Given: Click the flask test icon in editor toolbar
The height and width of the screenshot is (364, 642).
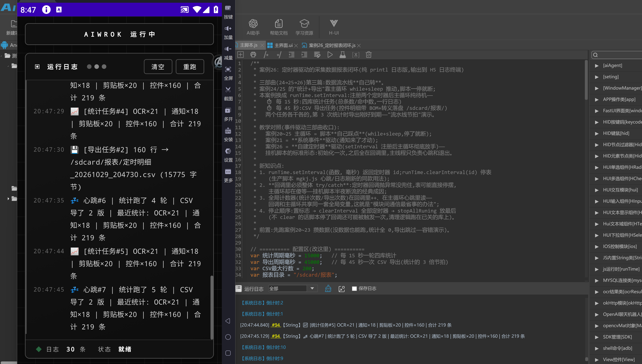Looking at the screenshot, I should 343,55.
